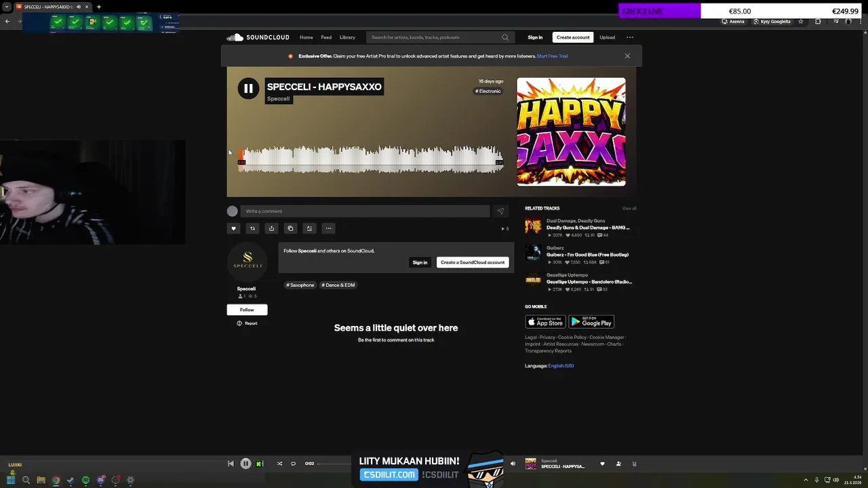Click Download on the App Store badge
The width and height of the screenshot is (868, 488).
[545, 321]
